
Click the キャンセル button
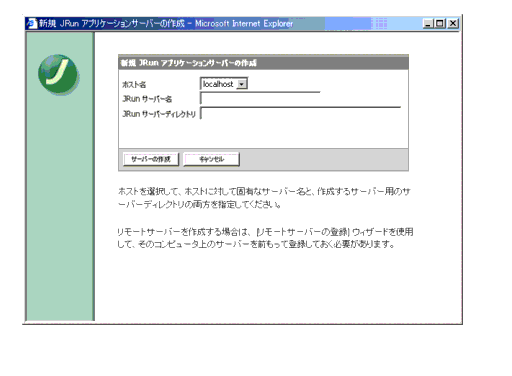211,159
